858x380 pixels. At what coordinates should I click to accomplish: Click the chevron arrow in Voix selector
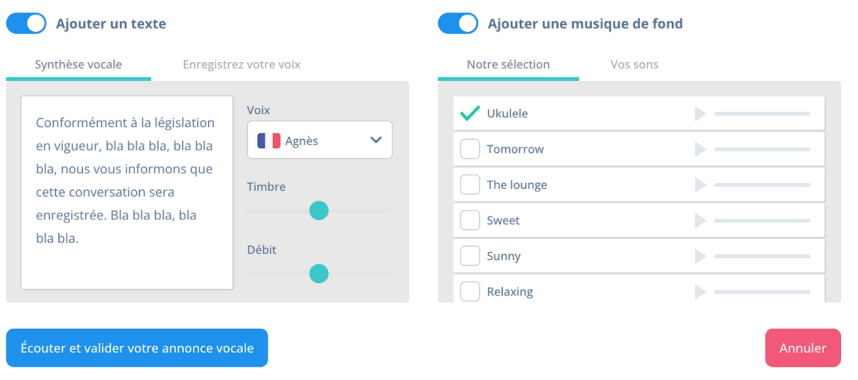click(375, 140)
